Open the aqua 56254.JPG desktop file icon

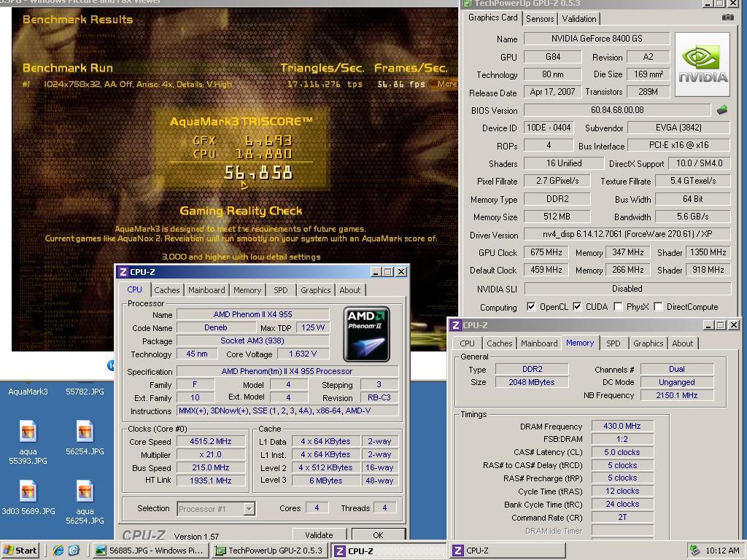click(x=85, y=491)
